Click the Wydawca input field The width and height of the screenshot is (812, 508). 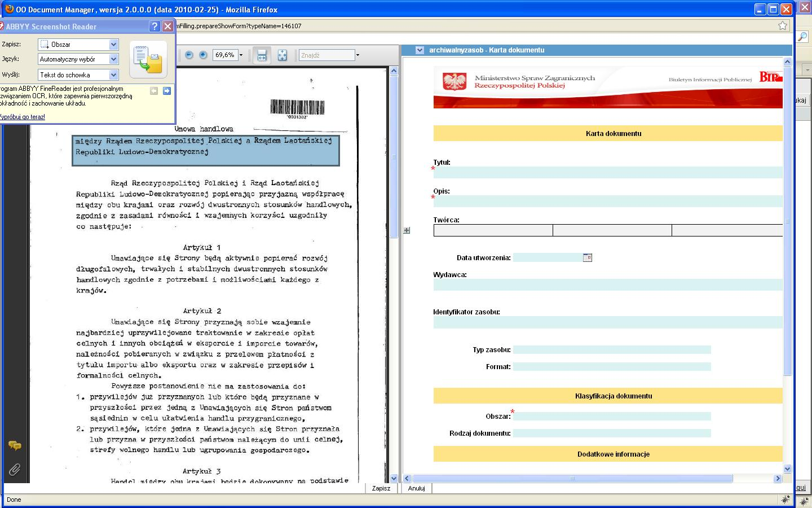click(608, 284)
